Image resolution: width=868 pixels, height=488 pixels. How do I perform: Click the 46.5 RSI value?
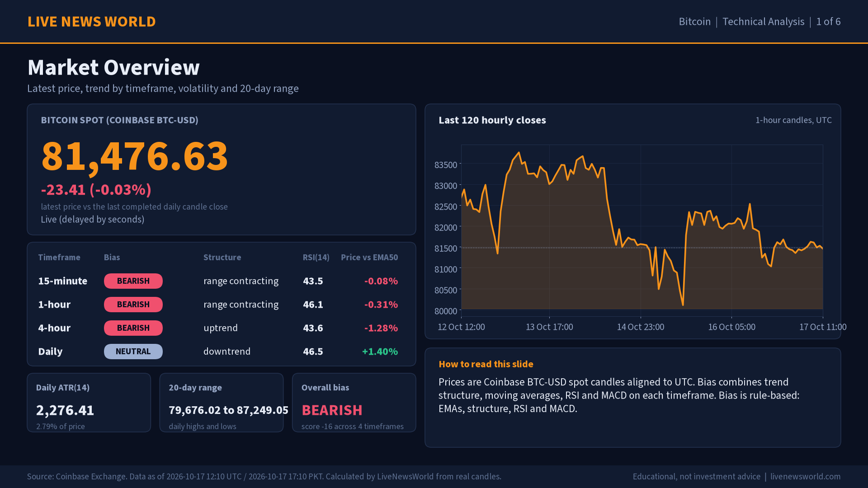point(313,352)
